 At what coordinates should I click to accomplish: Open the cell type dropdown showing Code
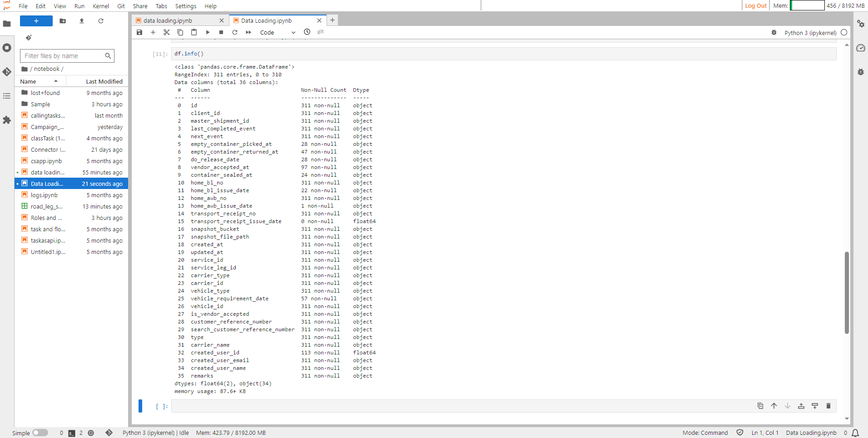pyautogui.click(x=276, y=32)
